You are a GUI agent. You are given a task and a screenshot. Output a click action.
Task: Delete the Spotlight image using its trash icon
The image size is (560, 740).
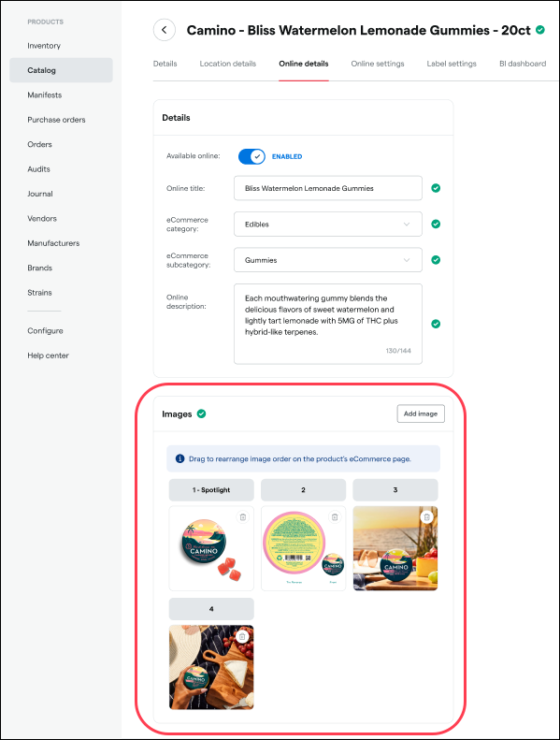tap(243, 517)
